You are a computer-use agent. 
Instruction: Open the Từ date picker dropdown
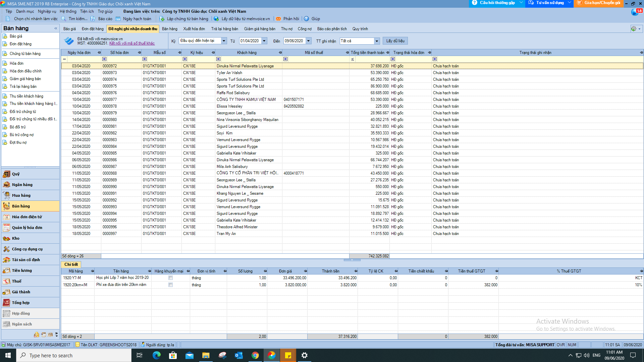(x=264, y=41)
